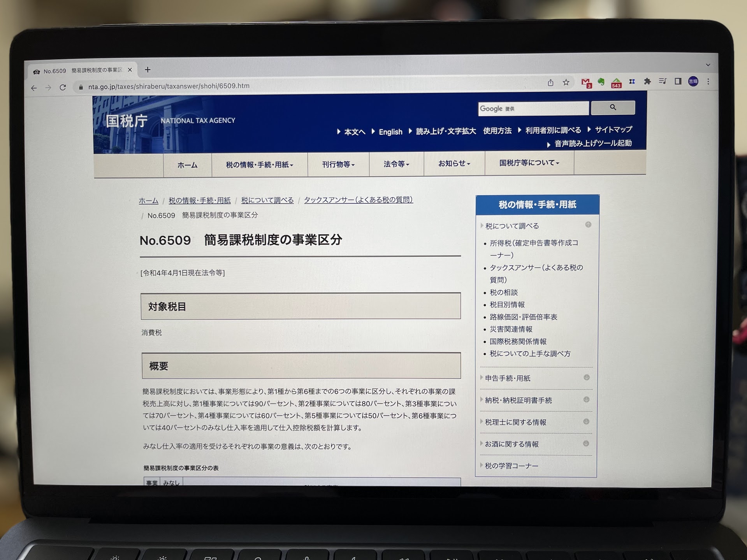Open the media controls music-note icon
Screen dimensions: 747x560
coord(662,81)
